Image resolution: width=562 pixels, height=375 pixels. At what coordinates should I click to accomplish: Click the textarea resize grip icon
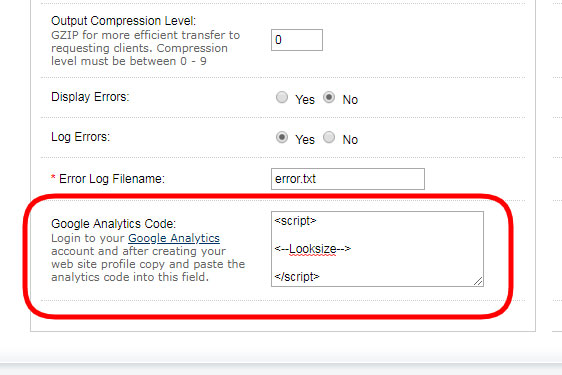click(x=478, y=281)
